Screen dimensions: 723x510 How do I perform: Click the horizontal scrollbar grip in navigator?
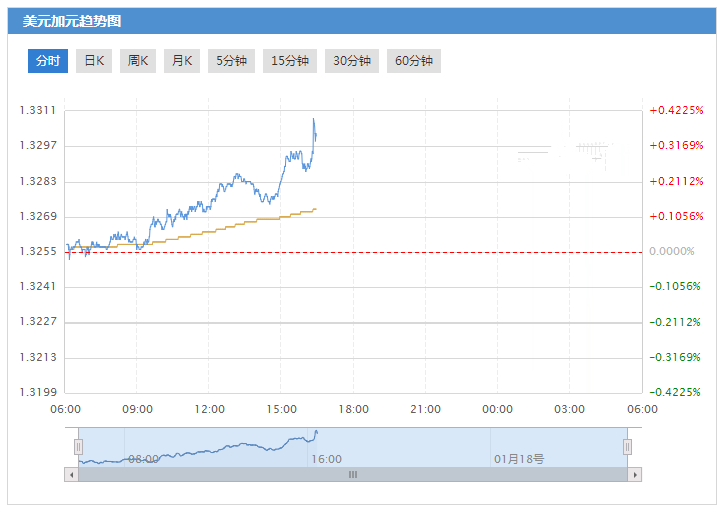click(x=352, y=475)
